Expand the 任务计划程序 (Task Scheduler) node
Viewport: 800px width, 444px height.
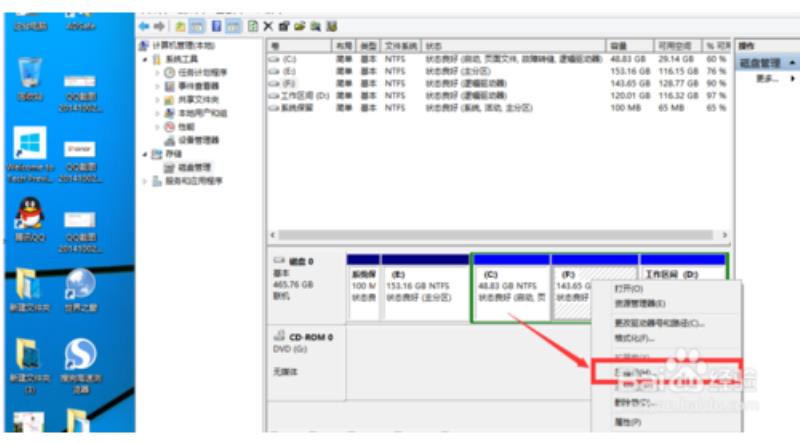click(x=158, y=73)
